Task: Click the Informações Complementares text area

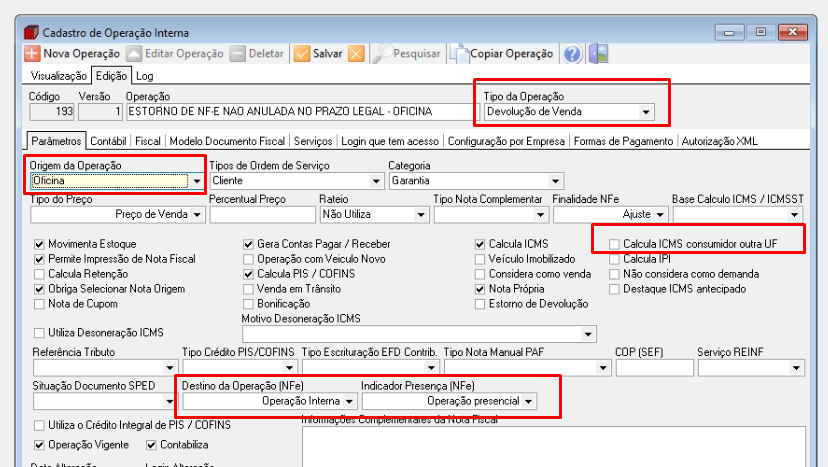Action: coord(554,446)
